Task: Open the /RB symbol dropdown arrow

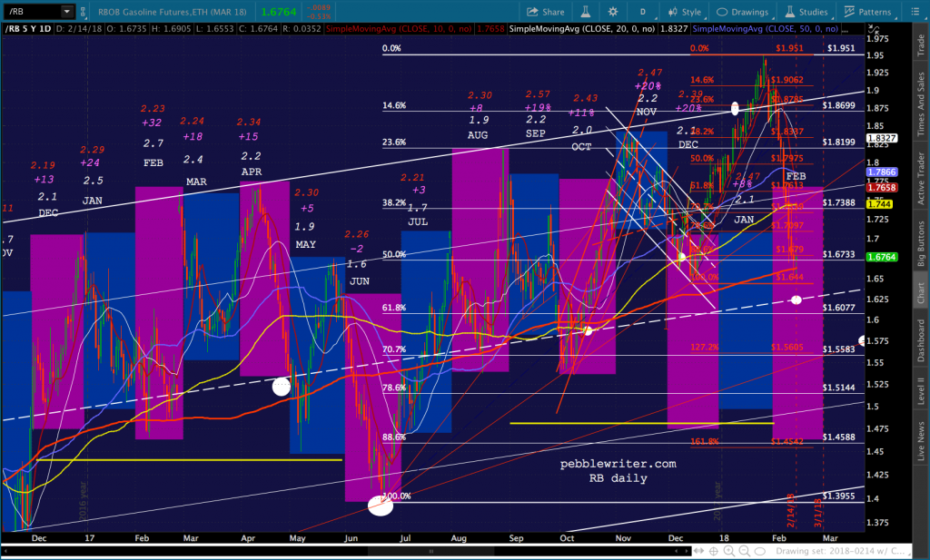Action: point(67,11)
